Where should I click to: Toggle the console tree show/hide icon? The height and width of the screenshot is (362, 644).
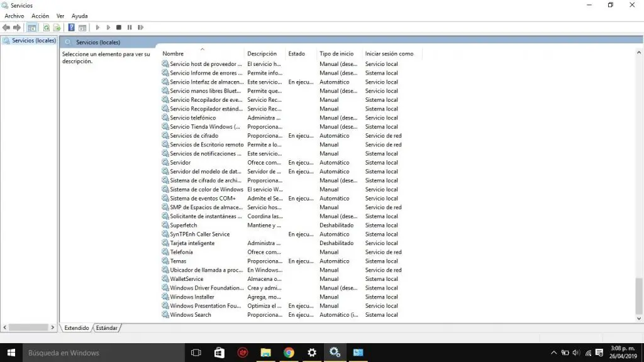click(x=31, y=28)
